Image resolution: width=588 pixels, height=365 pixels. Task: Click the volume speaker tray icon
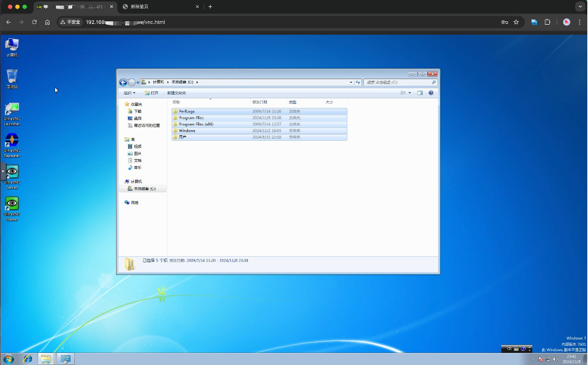555,359
